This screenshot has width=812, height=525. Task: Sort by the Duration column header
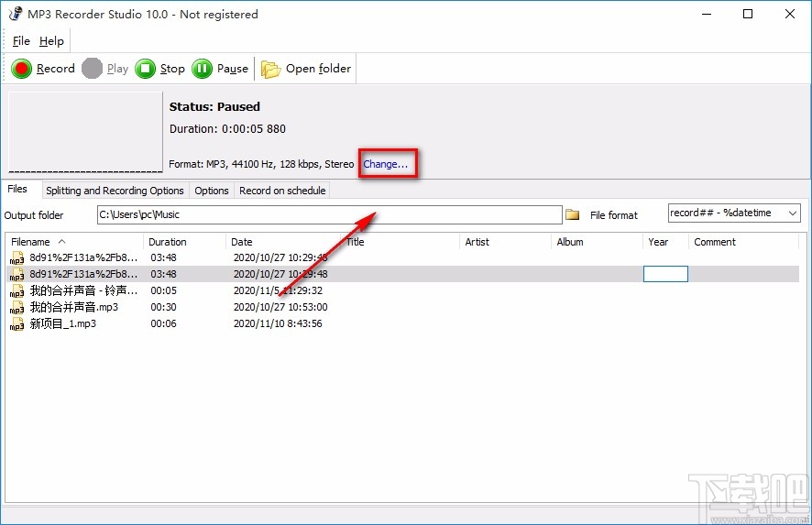click(x=184, y=242)
